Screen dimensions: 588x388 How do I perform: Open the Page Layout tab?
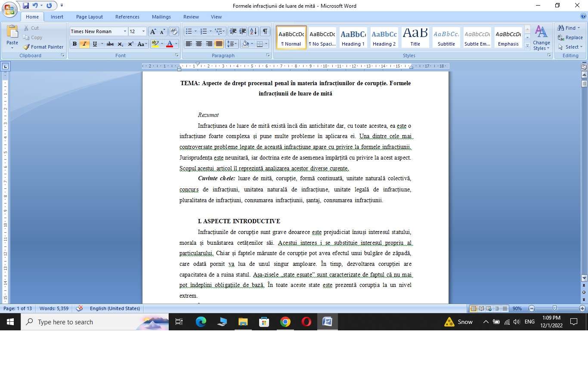(x=89, y=17)
